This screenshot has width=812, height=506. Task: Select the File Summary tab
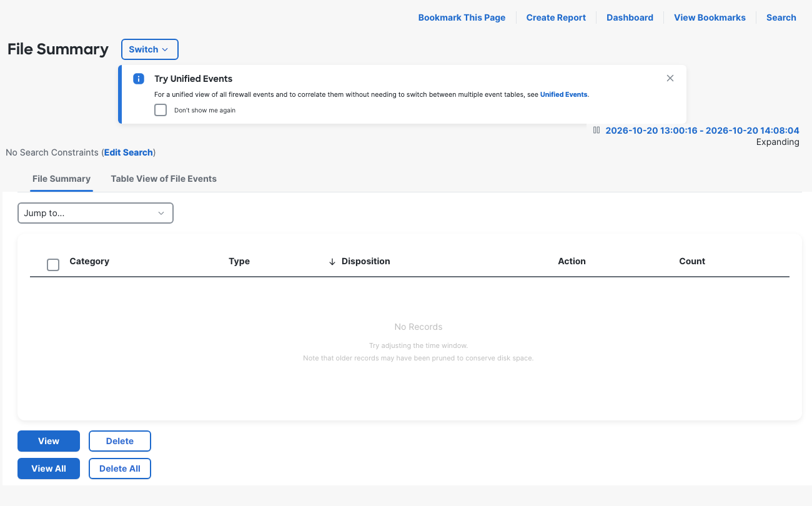tap(61, 179)
